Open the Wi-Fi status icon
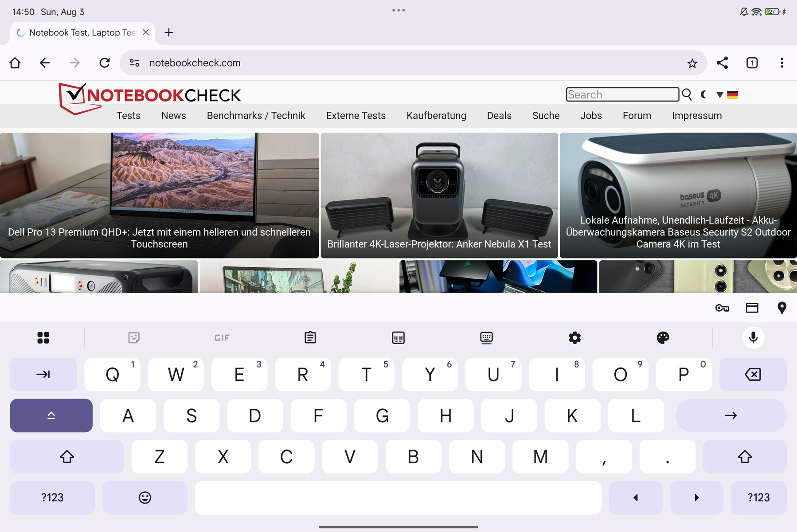797x532 pixels. point(756,12)
